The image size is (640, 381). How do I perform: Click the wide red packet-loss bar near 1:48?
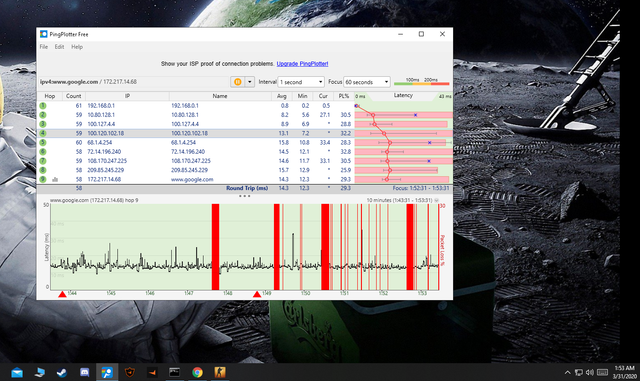(x=215, y=247)
